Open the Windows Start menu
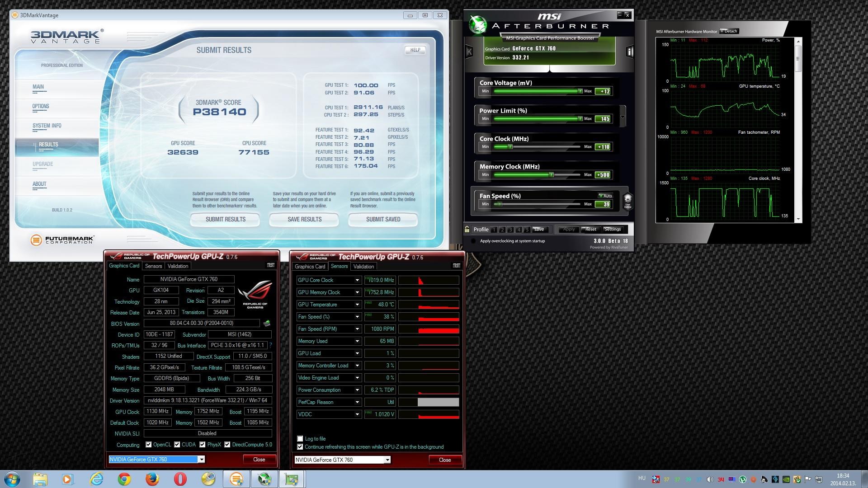Screen dimensions: 868x488 coord(12,479)
